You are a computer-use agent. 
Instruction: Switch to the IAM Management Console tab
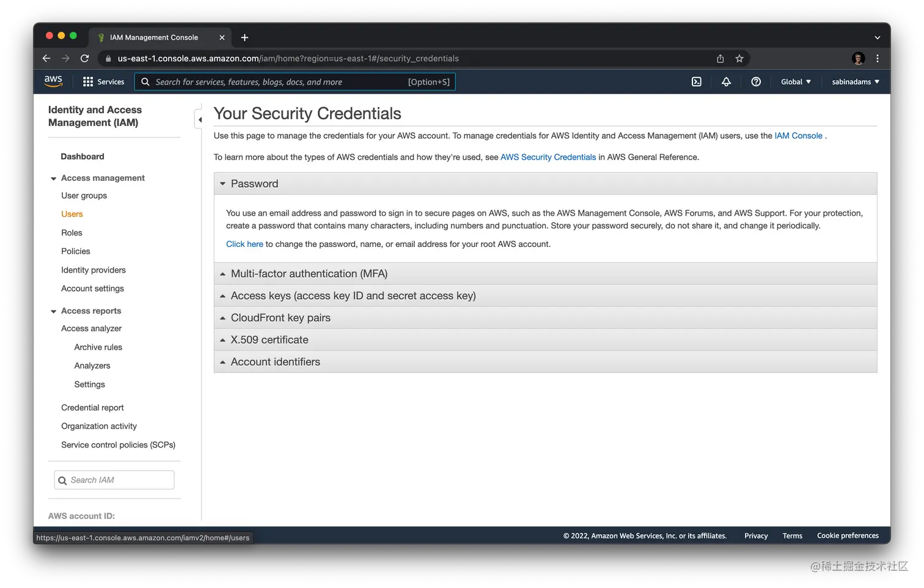point(153,37)
